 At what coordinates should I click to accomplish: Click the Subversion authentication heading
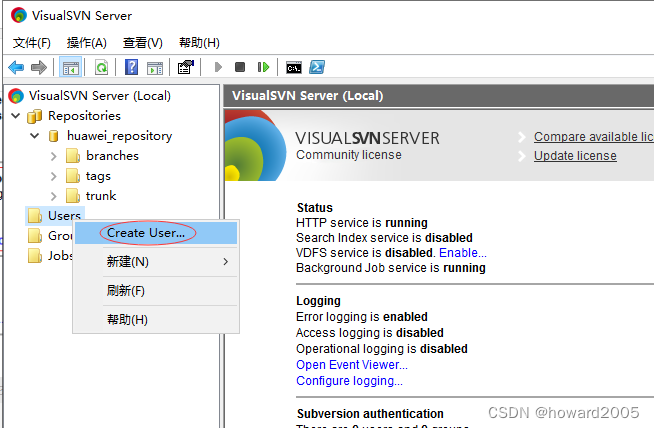(370, 414)
